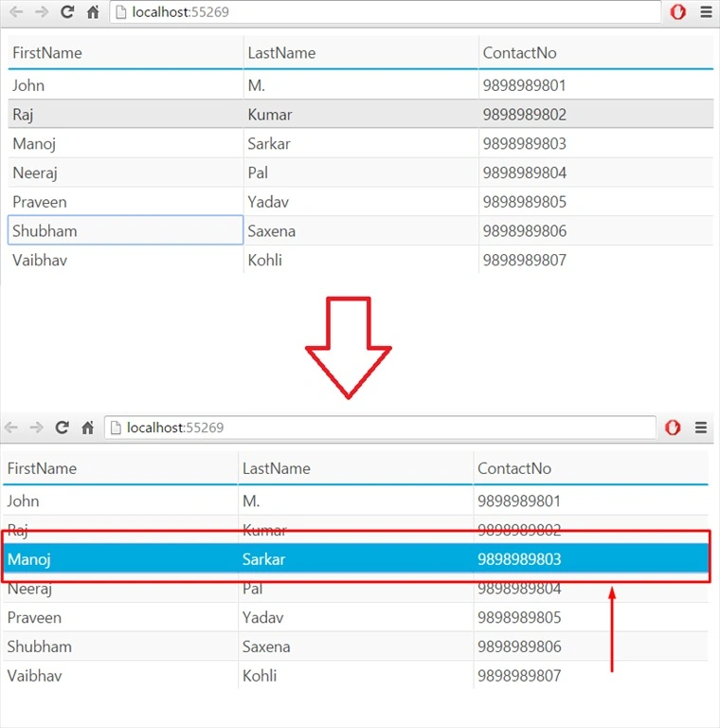The height and width of the screenshot is (728, 720).
Task: Select Vaibhav cell in upper table
Action: pyautogui.click(x=126, y=260)
